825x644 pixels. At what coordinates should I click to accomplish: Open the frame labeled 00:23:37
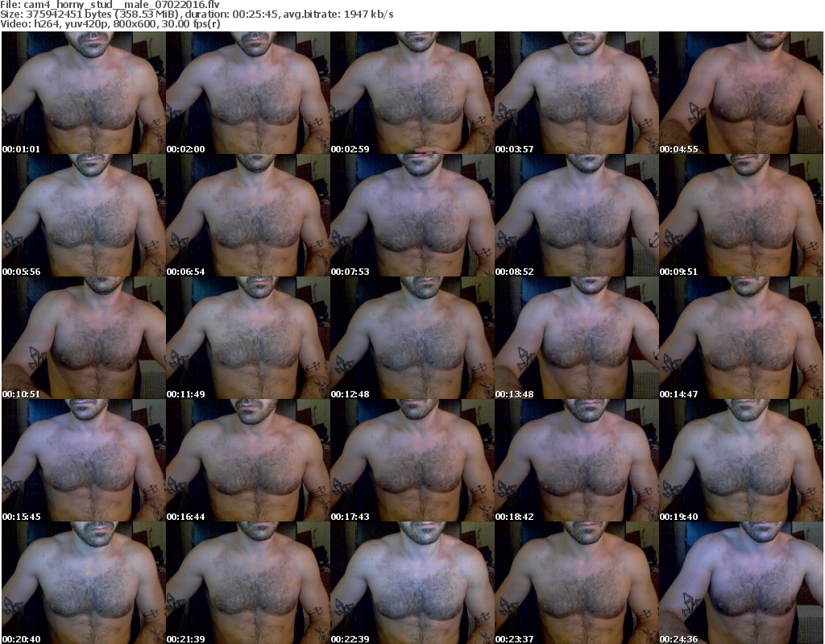point(577,583)
